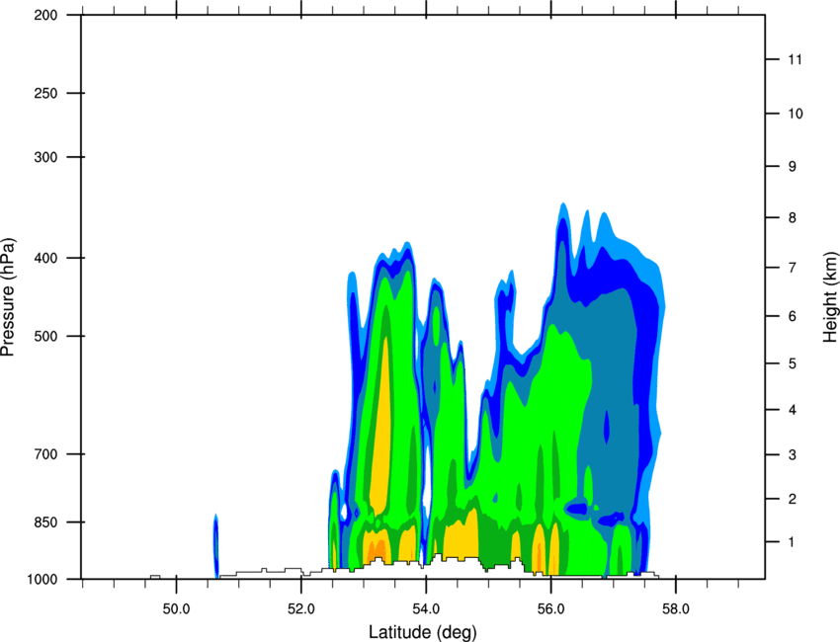Click the 56.0 latitude tick label

[x=550, y=609]
